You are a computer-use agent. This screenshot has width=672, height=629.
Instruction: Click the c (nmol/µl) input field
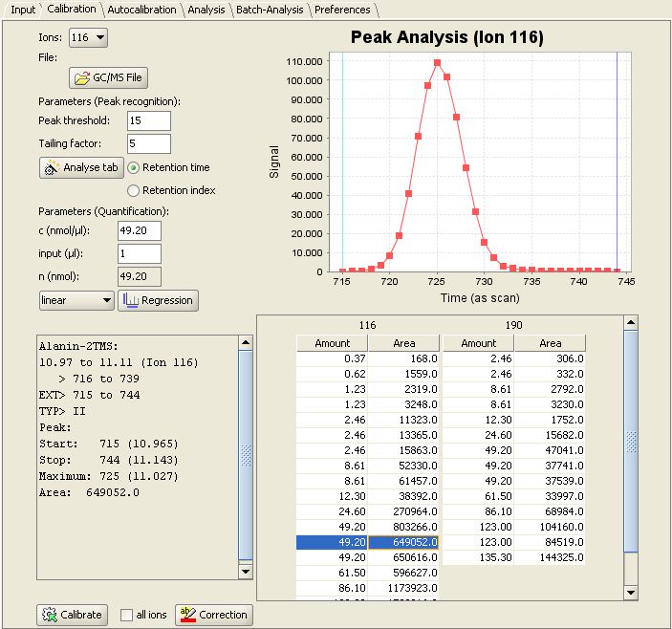point(140,231)
